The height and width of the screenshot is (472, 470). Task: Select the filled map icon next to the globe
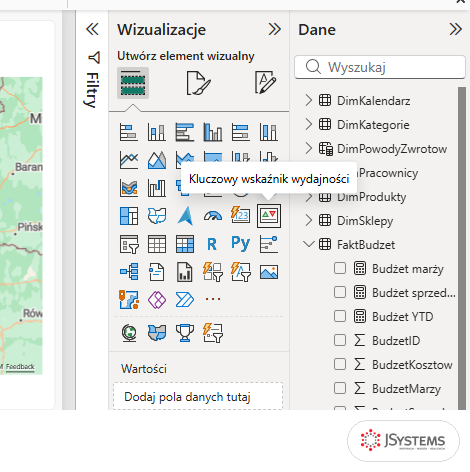(x=157, y=333)
